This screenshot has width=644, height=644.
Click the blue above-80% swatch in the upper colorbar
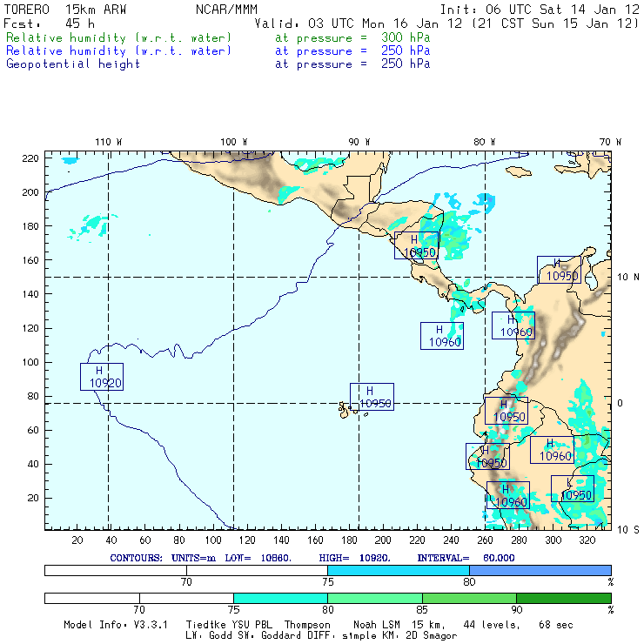pyautogui.click(x=540, y=570)
